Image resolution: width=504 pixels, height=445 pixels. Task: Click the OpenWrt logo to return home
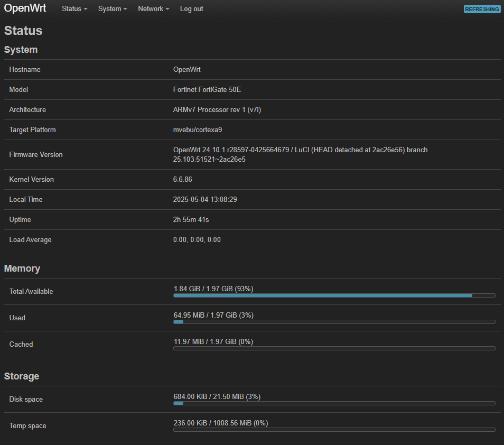(25, 8)
